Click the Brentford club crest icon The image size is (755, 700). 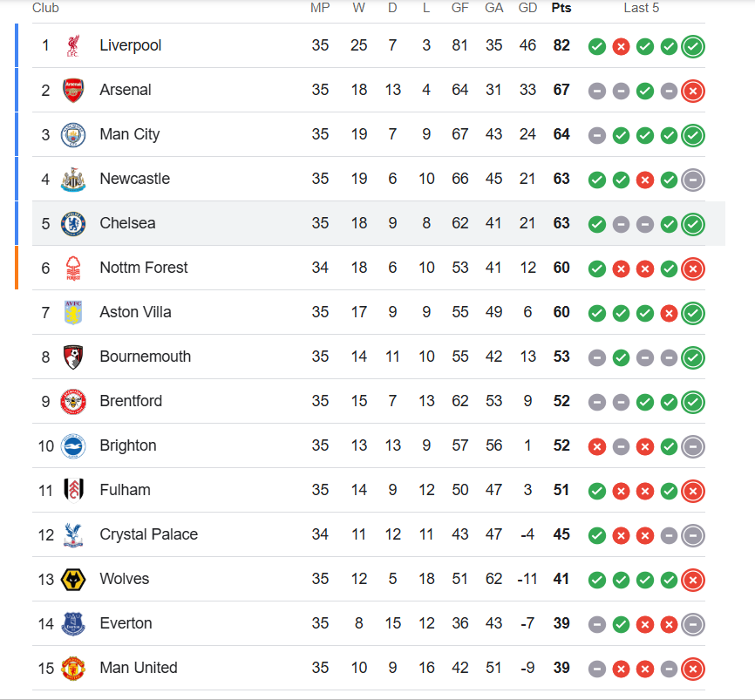coord(73,402)
